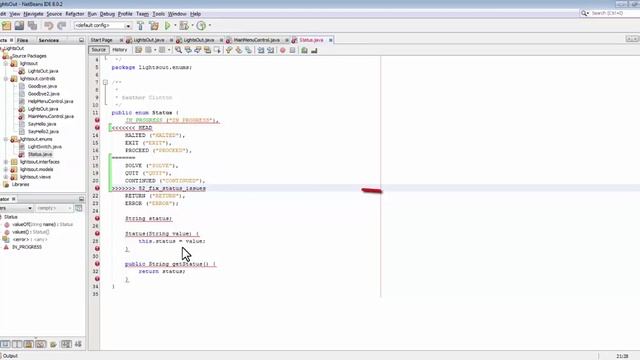
Task: Open the Profile Project dropdown arrow
Action: (x=210, y=26)
